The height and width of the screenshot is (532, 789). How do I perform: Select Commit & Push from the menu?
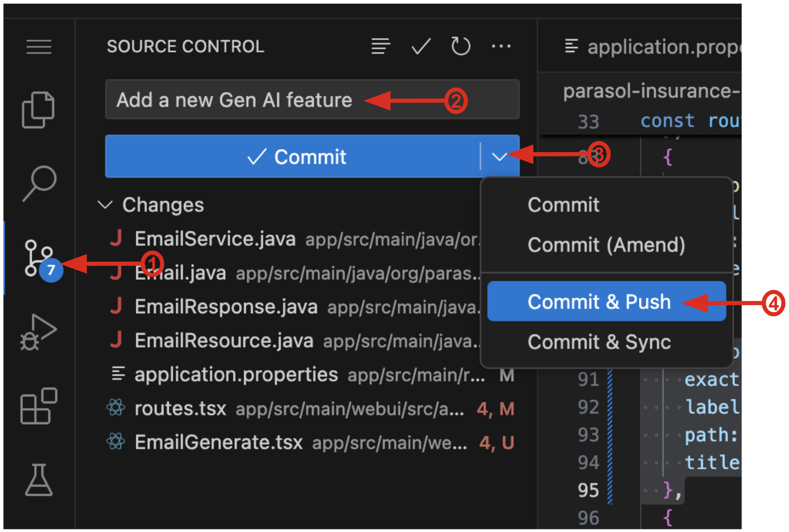[599, 302]
